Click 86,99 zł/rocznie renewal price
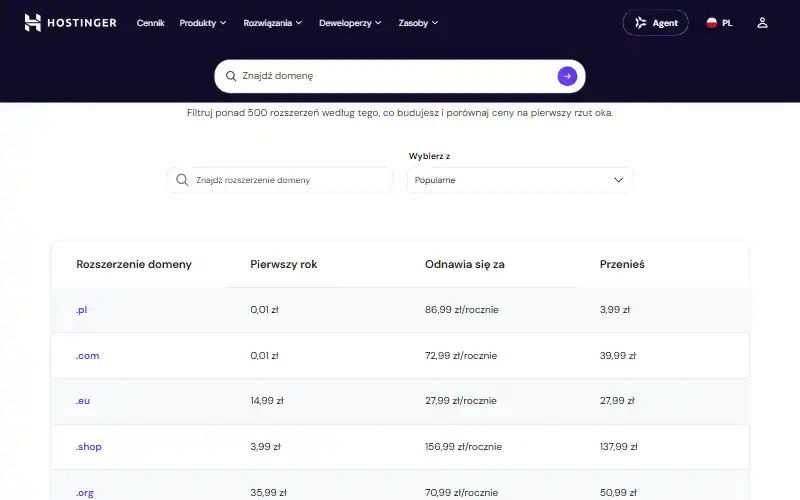 point(462,310)
